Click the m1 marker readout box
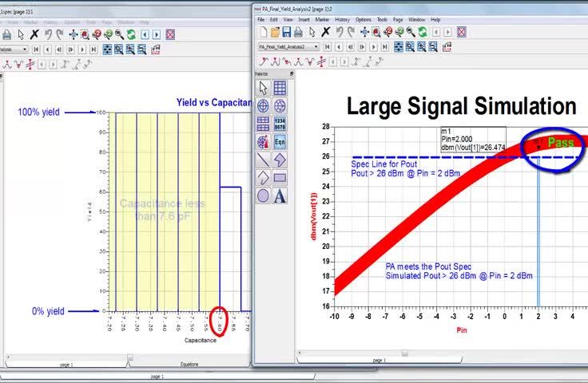This screenshot has width=588, height=383. coord(473,140)
